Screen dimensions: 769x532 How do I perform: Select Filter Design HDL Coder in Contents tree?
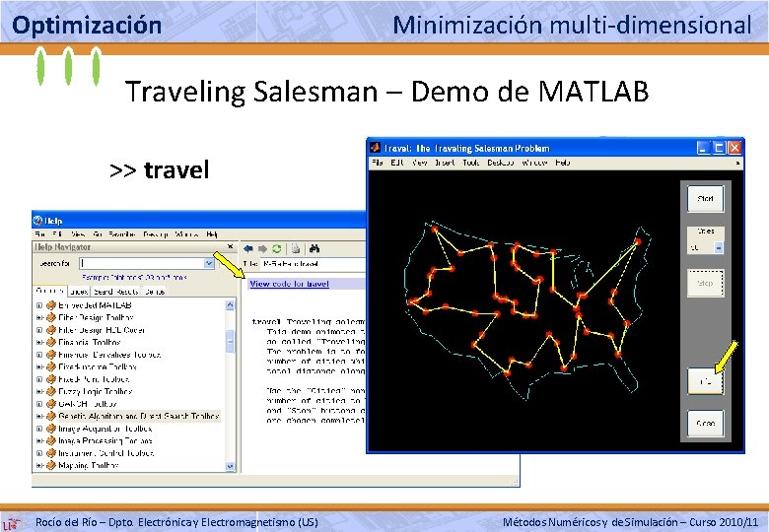click(x=102, y=330)
